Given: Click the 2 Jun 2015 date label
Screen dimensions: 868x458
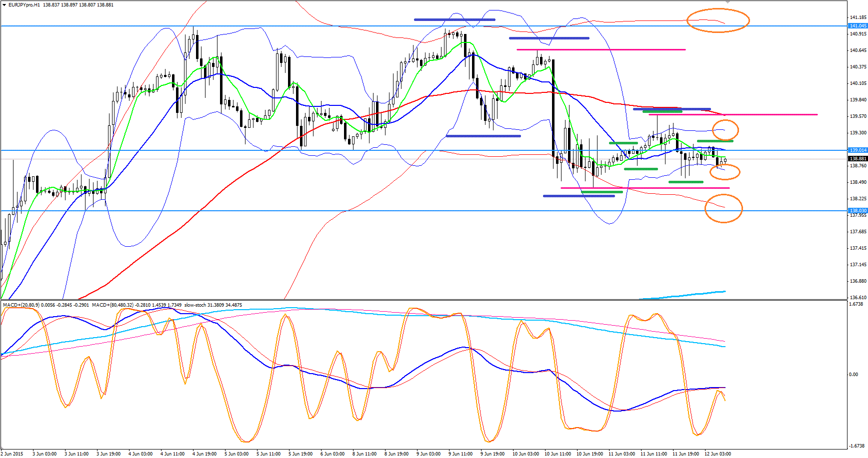Looking at the screenshot, I should point(12,454).
